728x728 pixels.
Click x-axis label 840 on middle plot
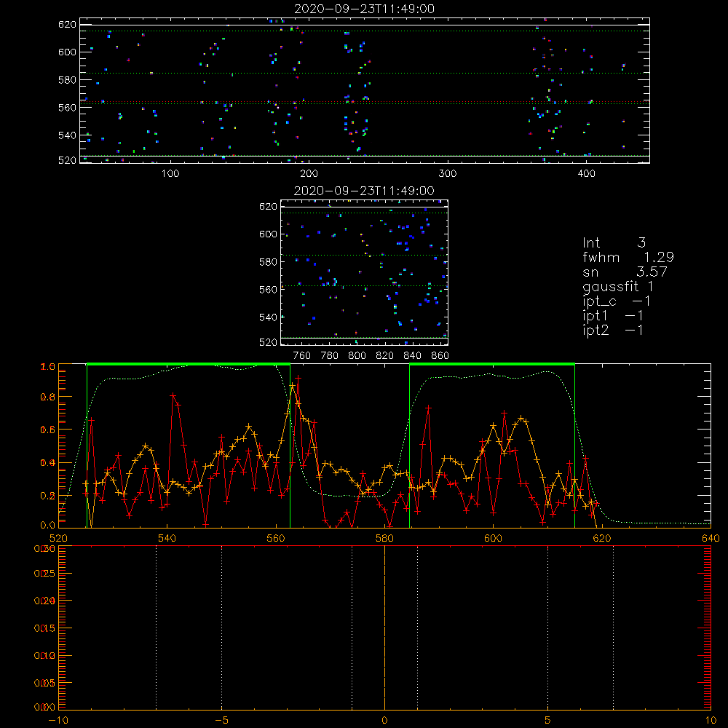coord(412,356)
